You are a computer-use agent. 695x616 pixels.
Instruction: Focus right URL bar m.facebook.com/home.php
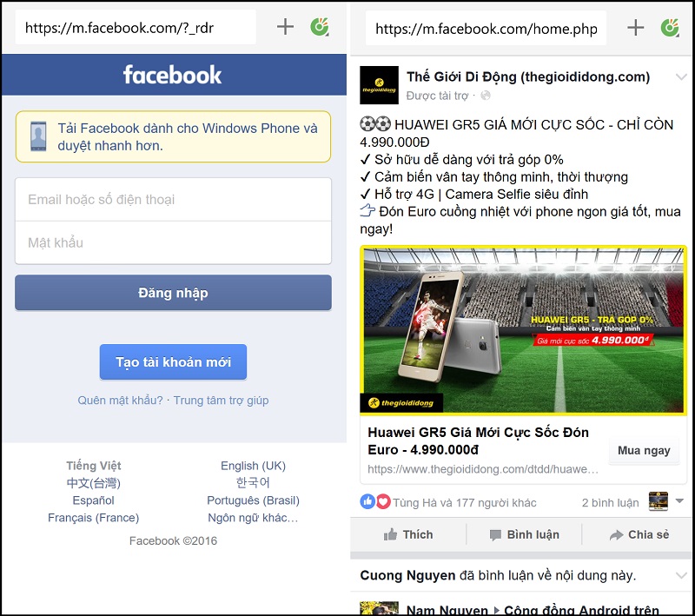pos(486,29)
